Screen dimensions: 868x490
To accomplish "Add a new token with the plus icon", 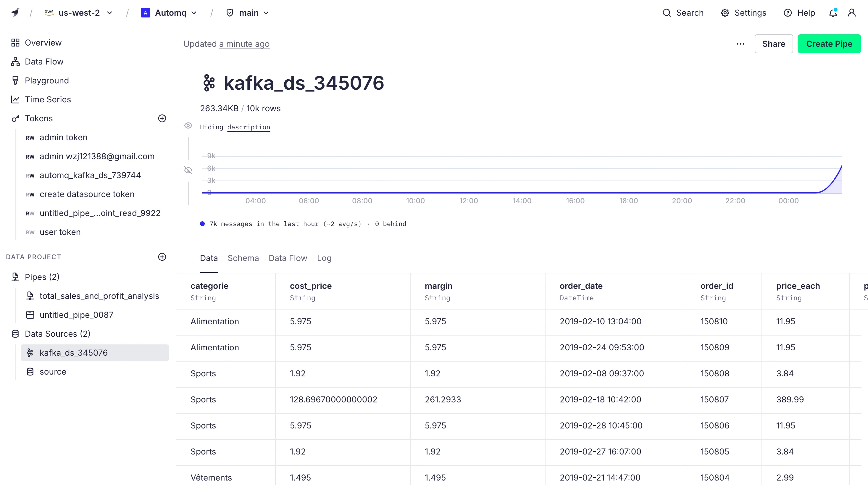I will (x=162, y=118).
